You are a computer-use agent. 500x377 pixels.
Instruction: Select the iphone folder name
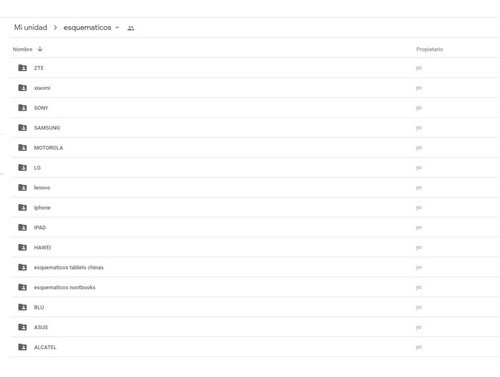[42, 208]
